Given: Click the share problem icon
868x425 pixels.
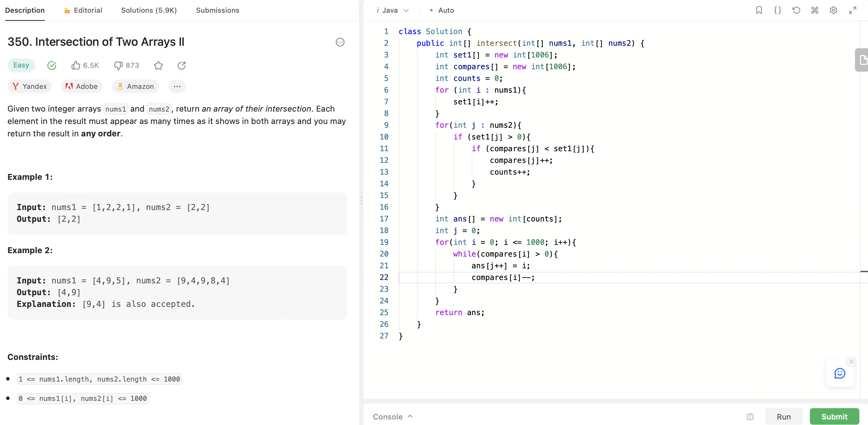Looking at the screenshot, I should tap(182, 65).
